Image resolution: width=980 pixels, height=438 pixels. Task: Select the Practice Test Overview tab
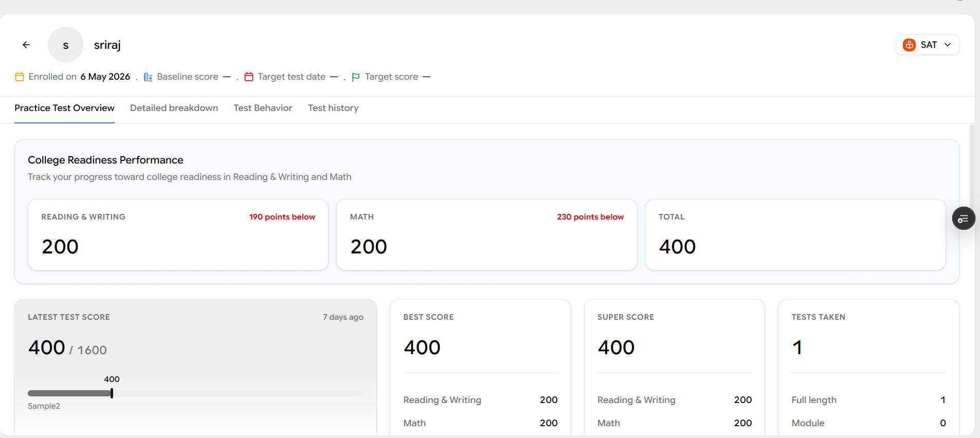coord(64,108)
